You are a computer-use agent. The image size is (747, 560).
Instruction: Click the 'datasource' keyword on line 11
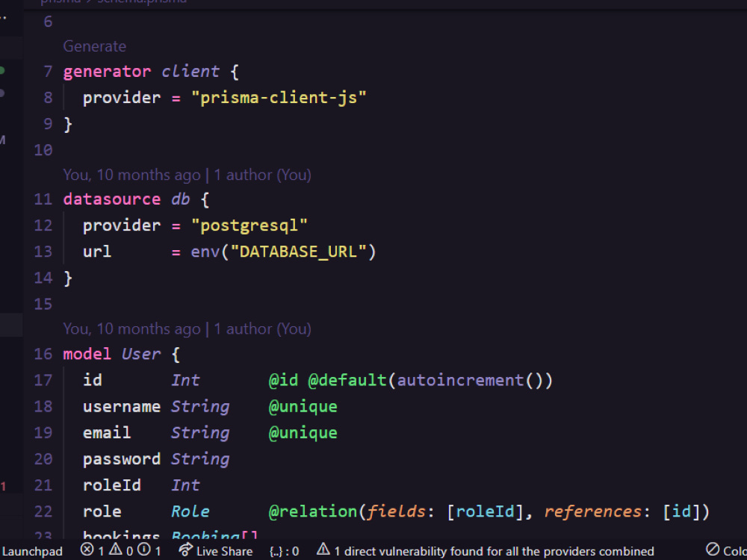(x=112, y=199)
